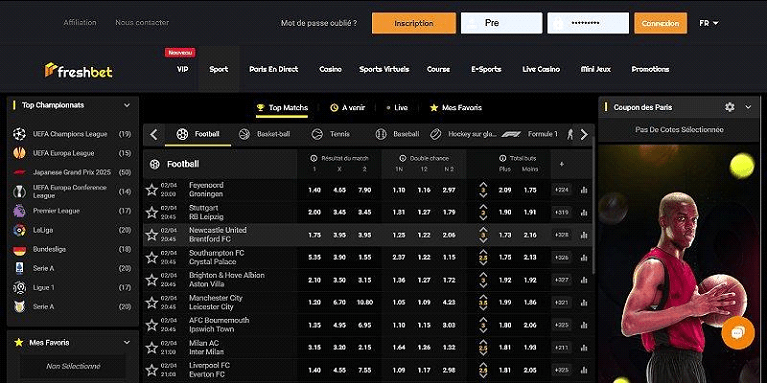767x383 pixels.
Task: Open statistics icon for AFC Bournemouth match
Action: 584,325
